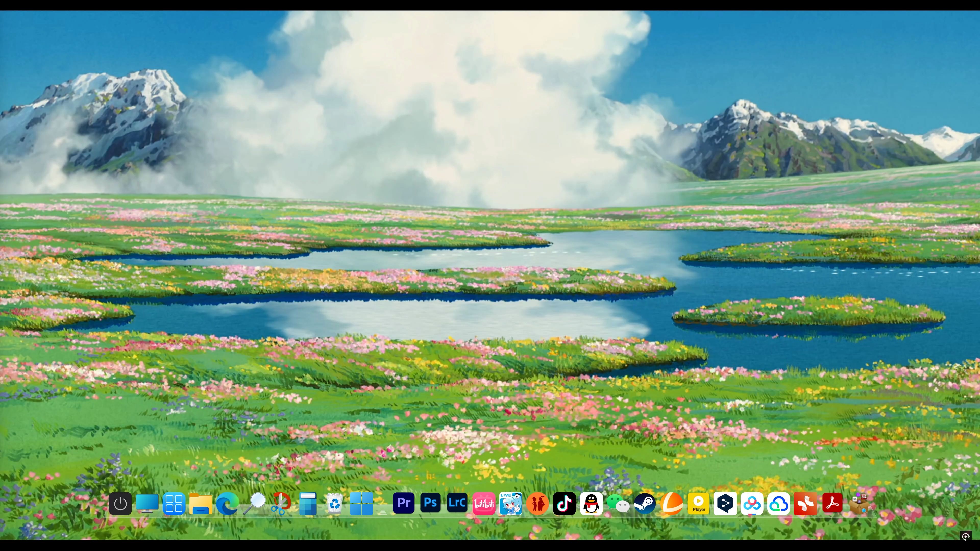
Task: Click the small tray icon in the corner
Action: (x=966, y=536)
